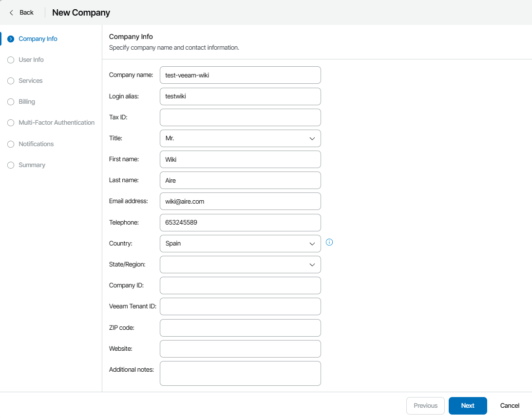Click the info icon next to Country
532x418 pixels.
point(329,242)
